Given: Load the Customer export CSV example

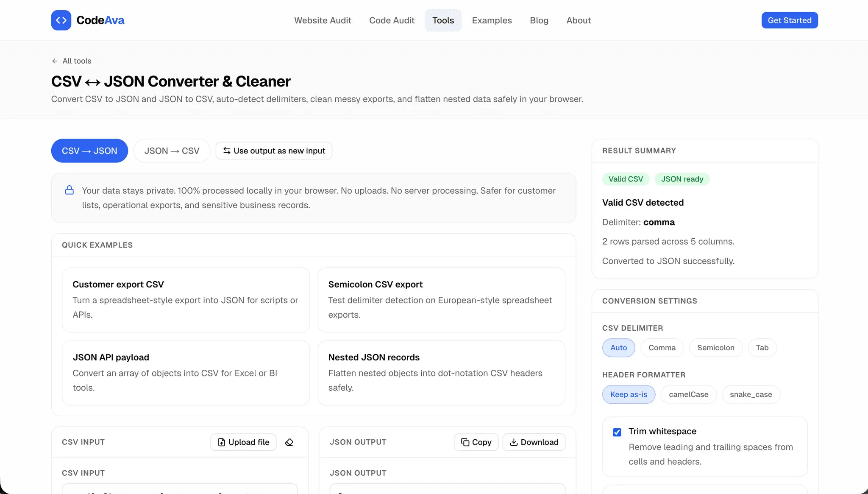Looking at the screenshot, I should 186,300.
